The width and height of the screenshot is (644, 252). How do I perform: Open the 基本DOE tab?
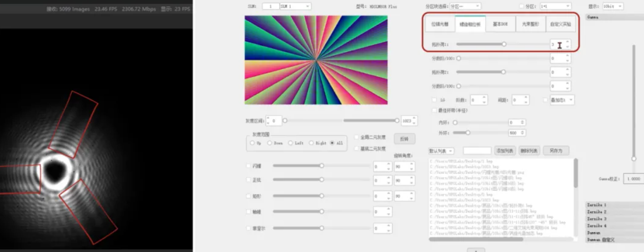[x=500, y=24]
